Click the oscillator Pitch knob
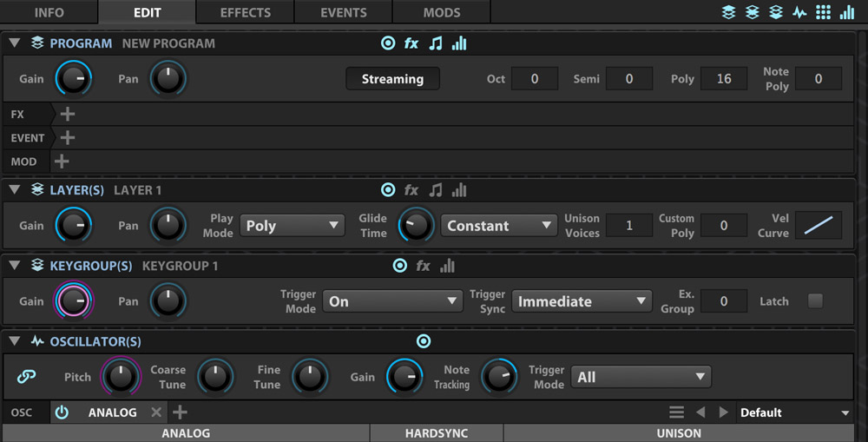This screenshot has height=442, width=868. pos(121,377)
